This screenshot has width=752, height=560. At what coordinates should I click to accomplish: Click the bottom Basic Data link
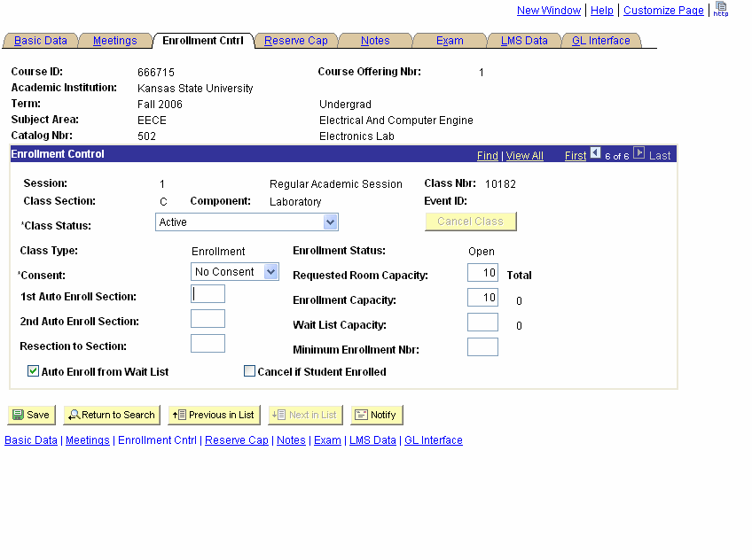point(31,440)
